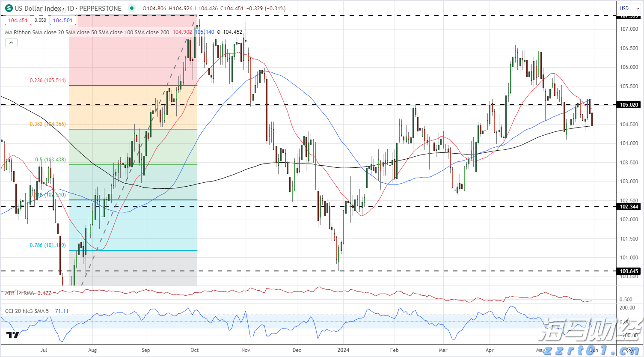Open the USD currency dropdown
This screenshot has width=644, height=357.
pyautogui.click(x=628, y=8)
